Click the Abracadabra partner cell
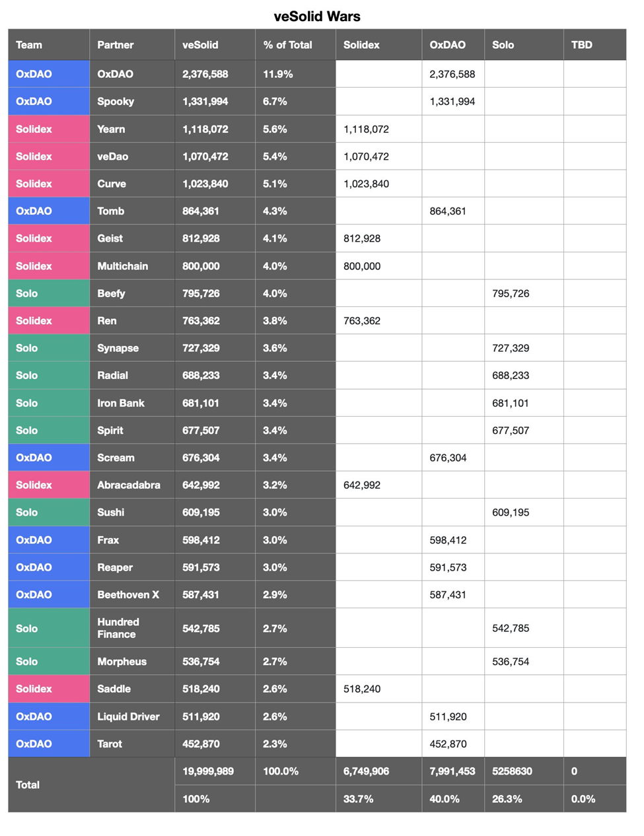 (132, 485)
